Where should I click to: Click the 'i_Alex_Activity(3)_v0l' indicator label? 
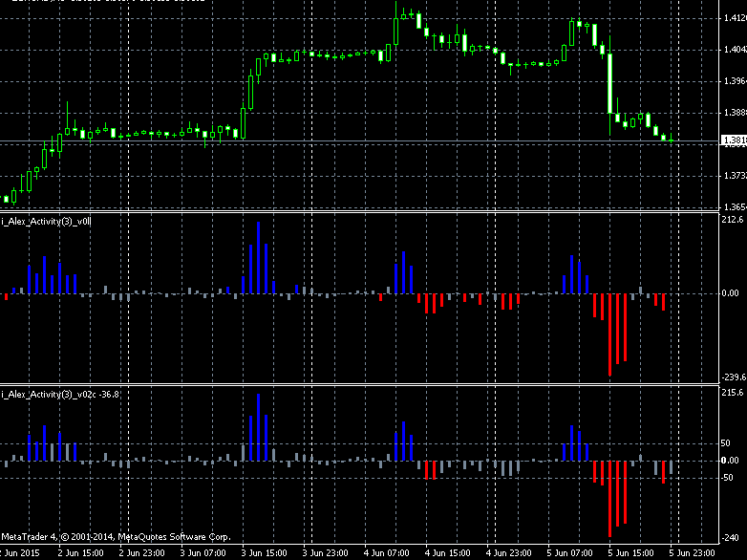[46, 221]
